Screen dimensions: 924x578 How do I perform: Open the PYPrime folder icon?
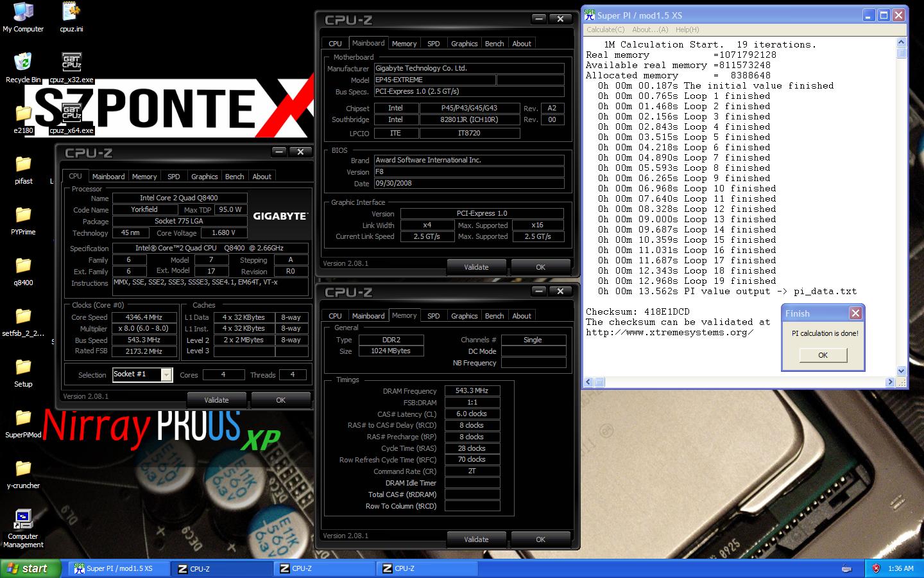click(x=23, y=220)
